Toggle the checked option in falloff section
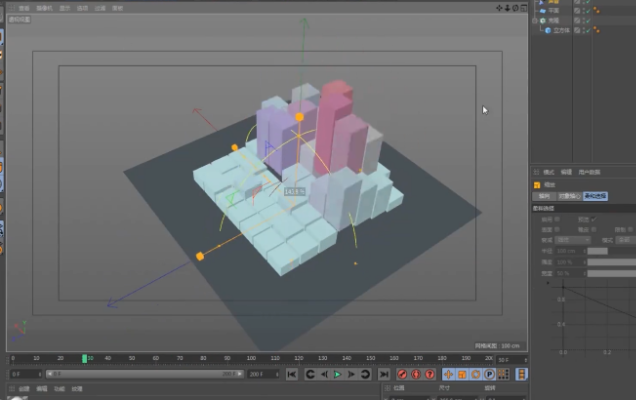The width and height of the screenshot is (636, 400). pos(592,219)
